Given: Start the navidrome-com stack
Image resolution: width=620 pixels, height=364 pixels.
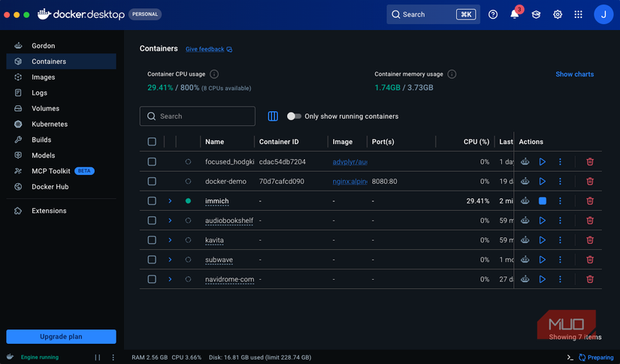Looking at the screenshot, I should click(542, 279).
